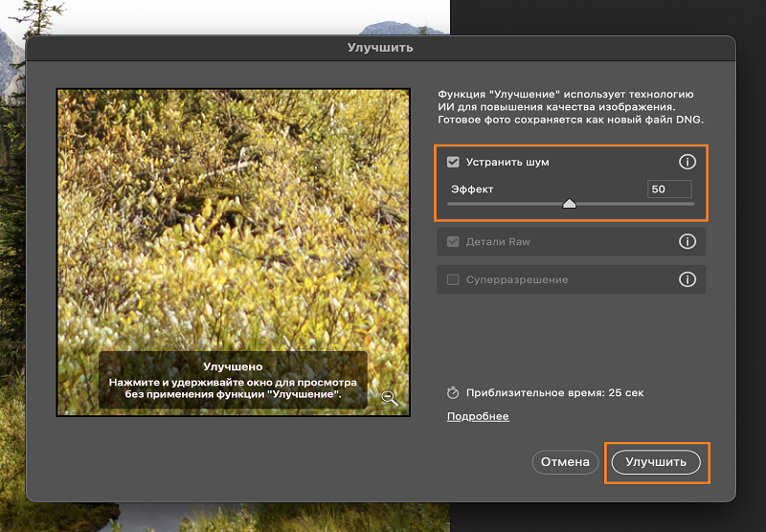The image size is (766, 532).
Task: Click the Отмена button
Action: pyautogui.click(x=565, y=462)
